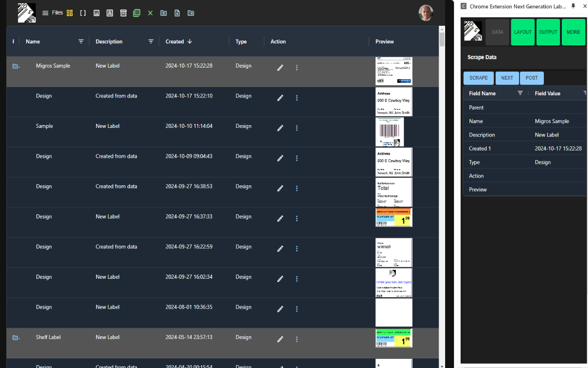The width and height of the screenshot is (588, 368).
Task: Click the new folder plus icon
Action: (x=191, y=13)
